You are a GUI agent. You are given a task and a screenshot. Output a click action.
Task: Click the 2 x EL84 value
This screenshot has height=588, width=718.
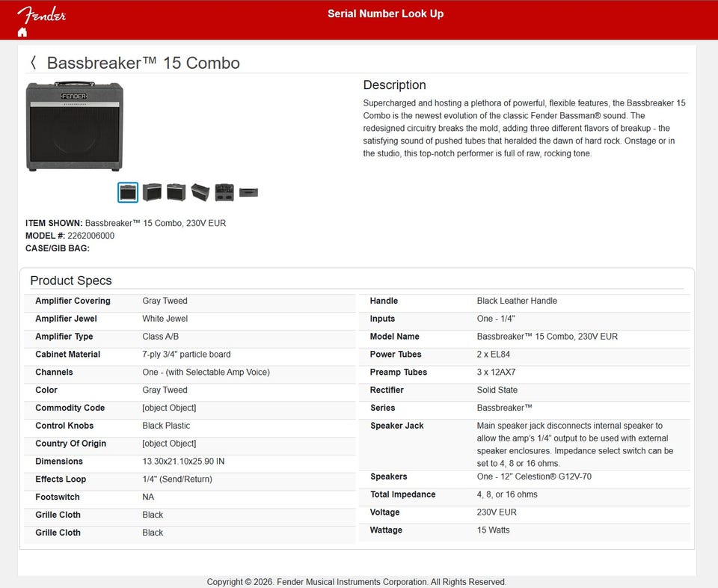click(x=493, y=355)
